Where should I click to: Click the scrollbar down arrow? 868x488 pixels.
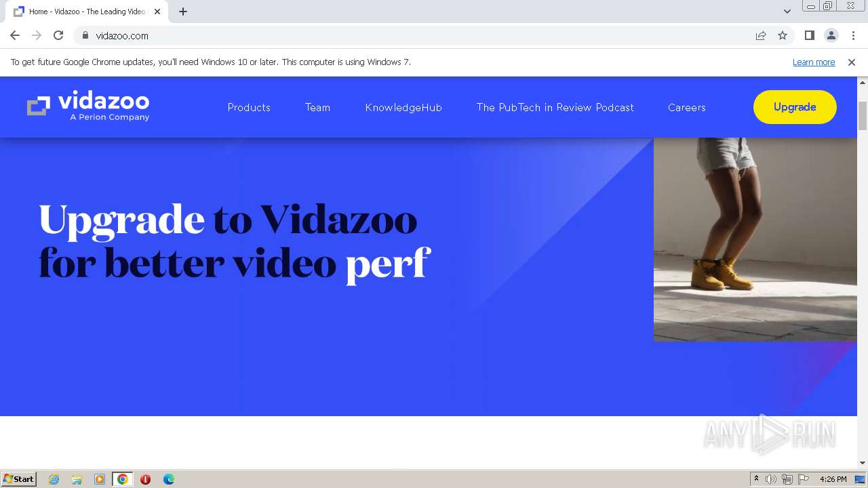click(863, 463)
